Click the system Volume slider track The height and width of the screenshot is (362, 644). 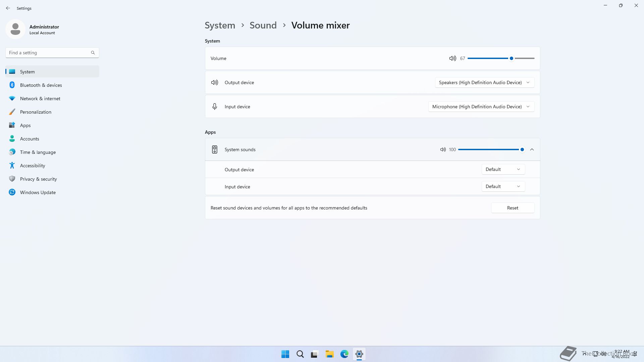pyautogui.click(x=490, y=58)
